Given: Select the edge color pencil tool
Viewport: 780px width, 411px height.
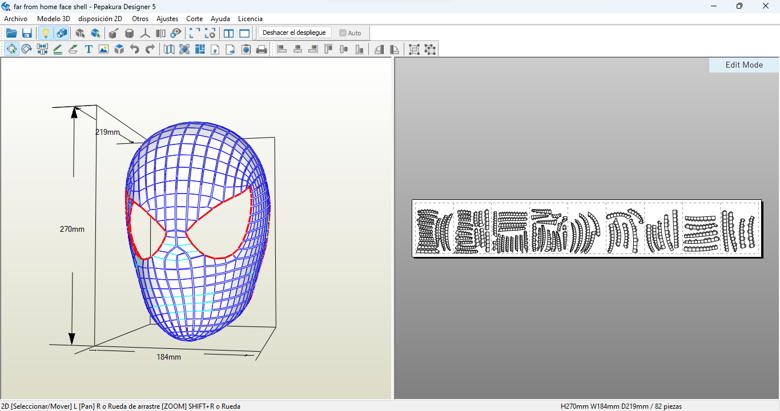Looking at the screenshot, I should tap(58, 49).
